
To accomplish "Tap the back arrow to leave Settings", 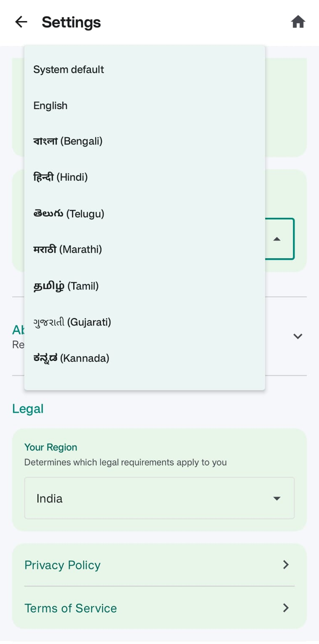I will (x=21, y=22).
